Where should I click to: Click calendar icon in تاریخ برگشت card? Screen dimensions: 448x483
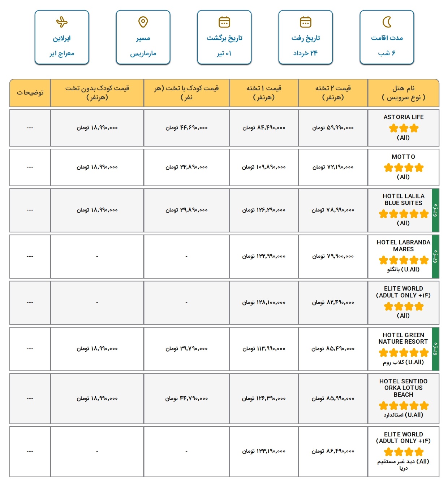click(224, 22)
